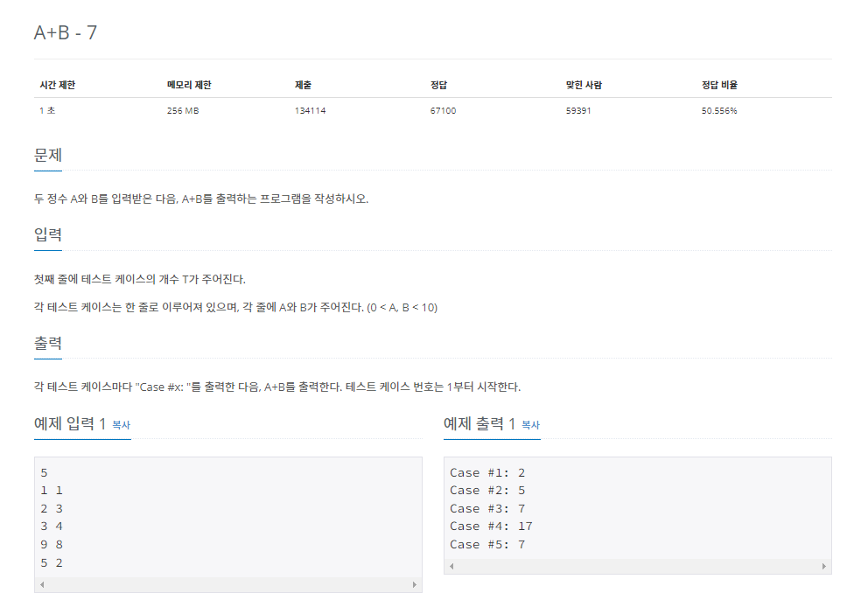This screenshot has width=868, height=600.
Task: Click the sample input line 9 8
Action: pos(52,545)
